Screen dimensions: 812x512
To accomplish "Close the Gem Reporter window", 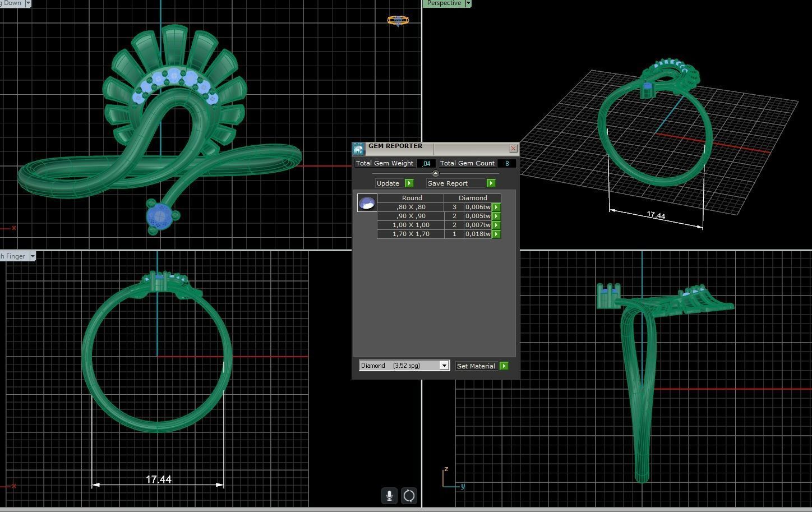I will click(x=513, y=148).
